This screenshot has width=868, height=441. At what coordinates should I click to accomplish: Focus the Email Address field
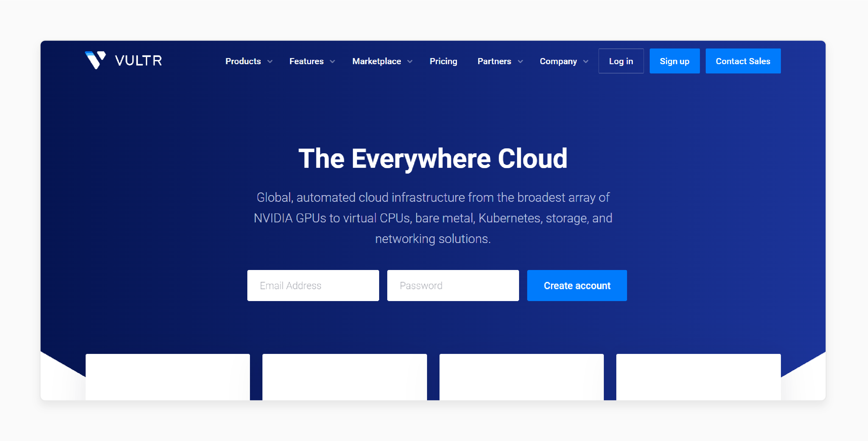313,285
